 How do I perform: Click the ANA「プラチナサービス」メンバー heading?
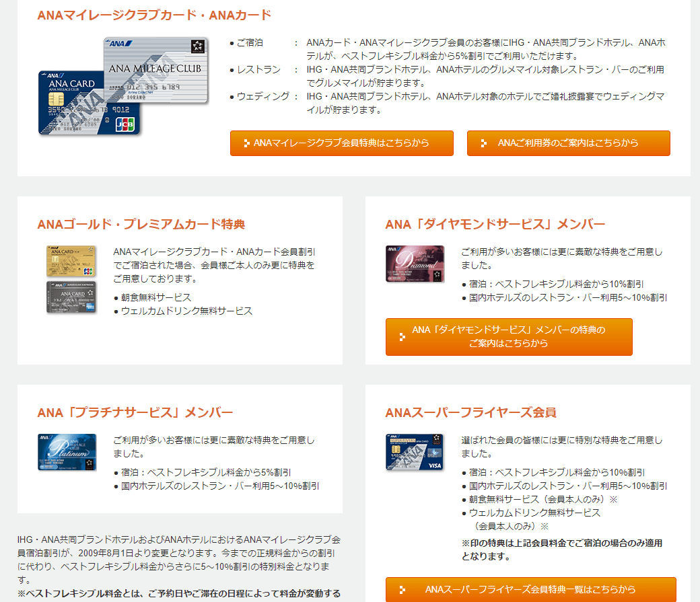tap(135, 412)
